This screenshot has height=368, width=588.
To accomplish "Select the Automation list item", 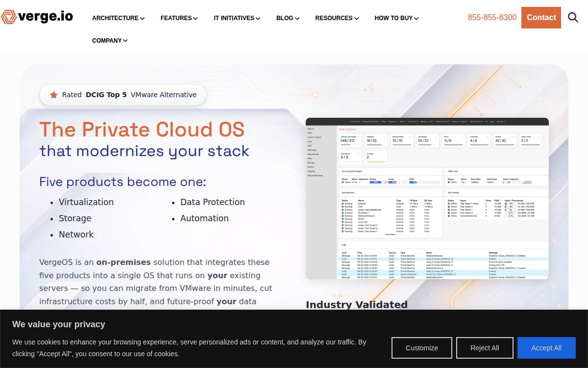I will coord(204,218).
